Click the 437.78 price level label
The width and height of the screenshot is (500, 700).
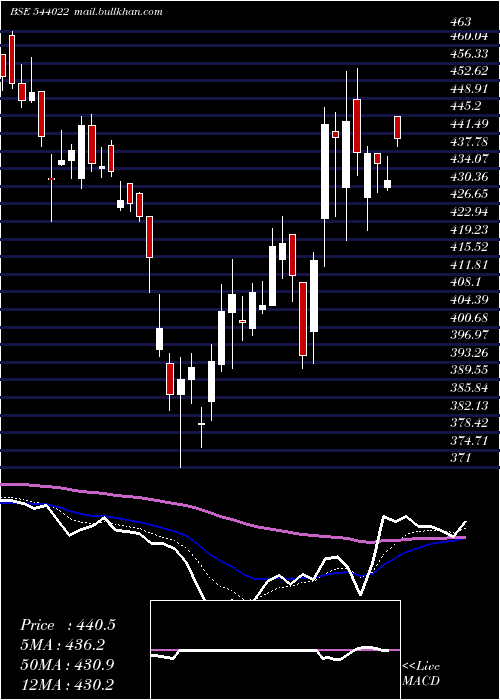click(469, 142)
